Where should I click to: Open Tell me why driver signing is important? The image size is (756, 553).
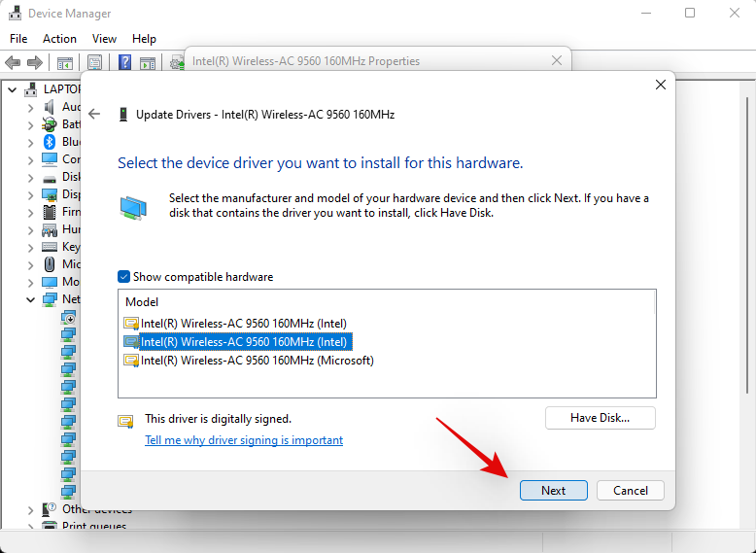pos(244,439)
